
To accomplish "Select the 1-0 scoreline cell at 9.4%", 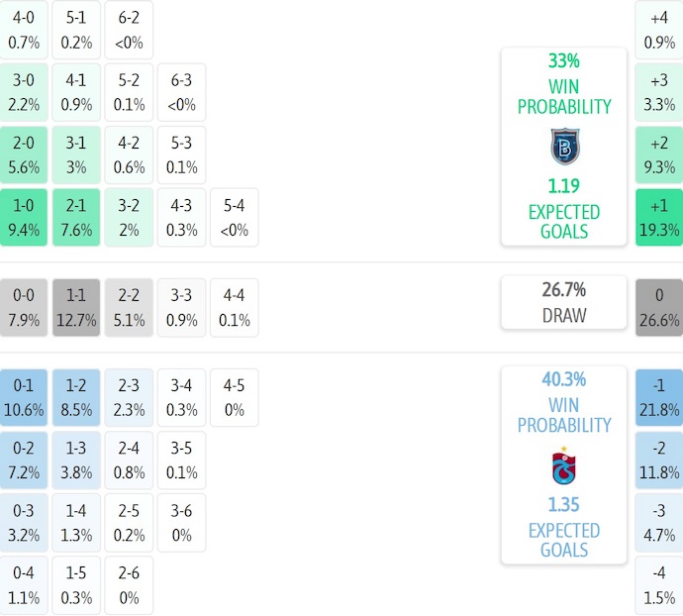I will [24, 218].
